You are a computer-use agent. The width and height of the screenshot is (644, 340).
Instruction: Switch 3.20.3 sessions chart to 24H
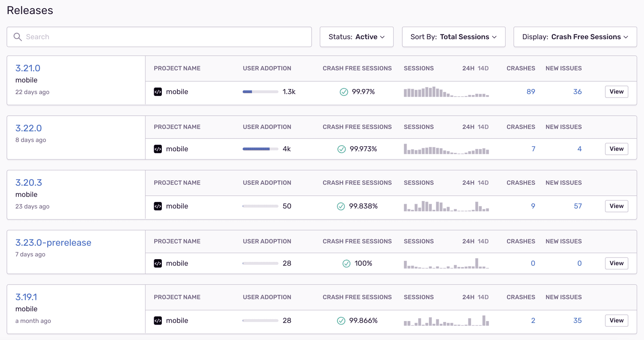tap(468, 183)
